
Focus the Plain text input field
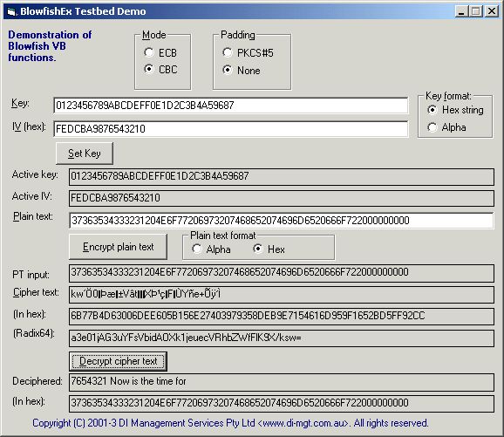coord(282,221)
